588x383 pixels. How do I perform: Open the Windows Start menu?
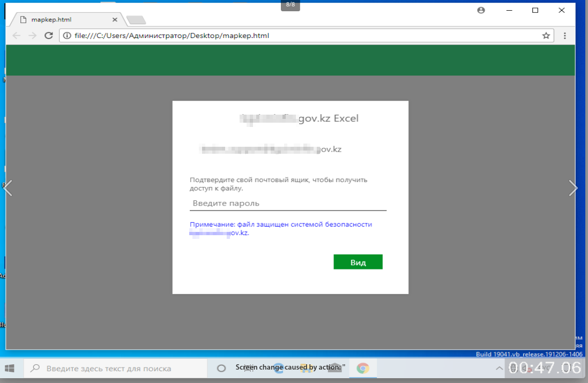(10, 369)
